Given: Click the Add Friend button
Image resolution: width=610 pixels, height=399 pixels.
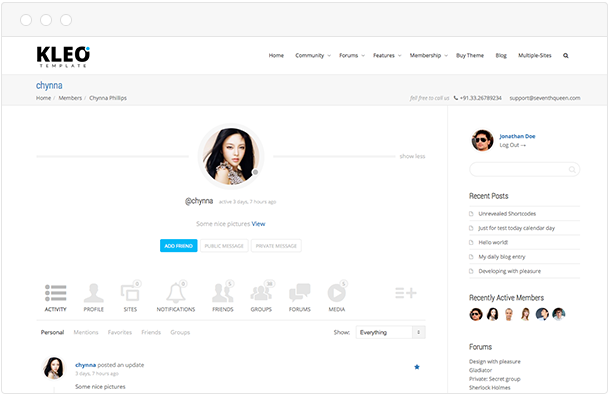Looking at the screenshot, I should 179,246.
